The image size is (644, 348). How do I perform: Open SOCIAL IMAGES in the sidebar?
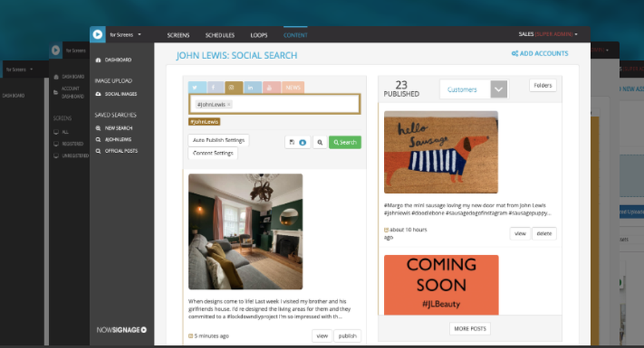coord(121,94)
